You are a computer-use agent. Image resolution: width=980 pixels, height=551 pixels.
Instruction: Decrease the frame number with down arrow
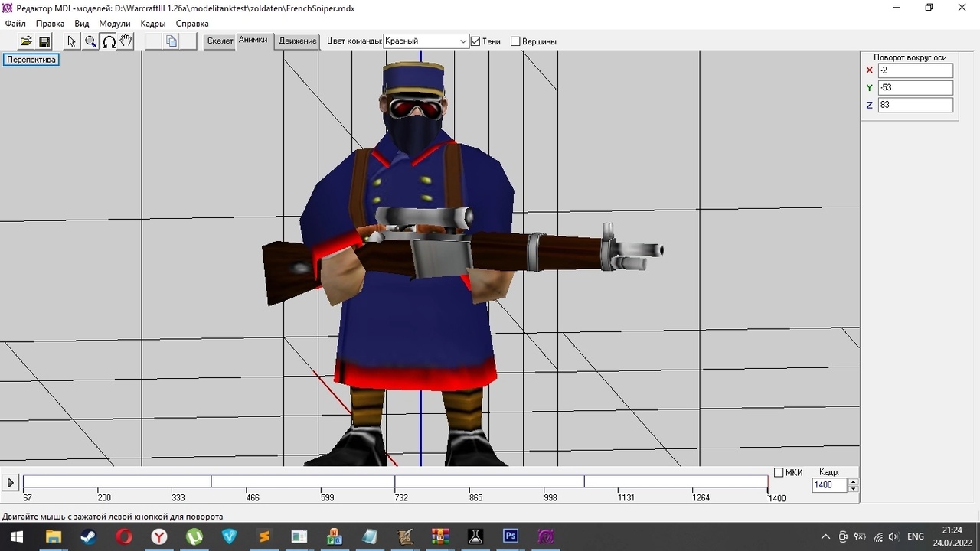pyautogui.click(x=854, y=489)
